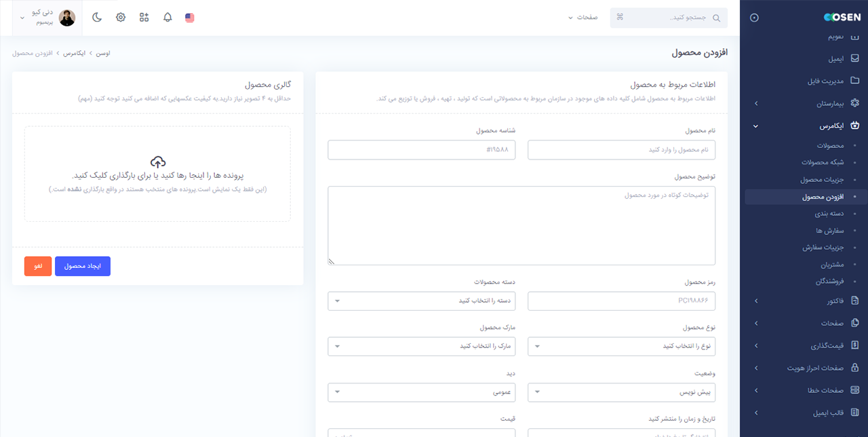
Task: Click the cloud upload icon in the dropzone
Action: pyautogui.click(x=158, y=163)
